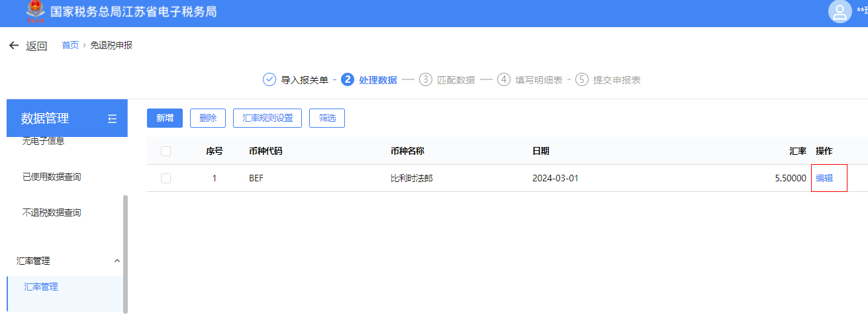Click the back arrow icon
Image resolution: width=868 pixels, height=317 pixels.
(x=14, y=46)
